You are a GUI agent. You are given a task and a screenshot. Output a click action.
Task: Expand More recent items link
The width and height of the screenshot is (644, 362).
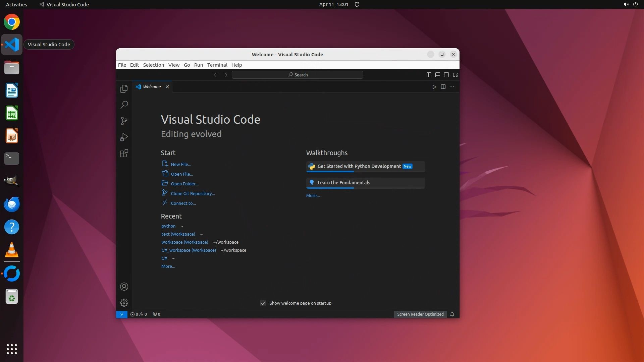pyautogui.click(x=168, y=266)
